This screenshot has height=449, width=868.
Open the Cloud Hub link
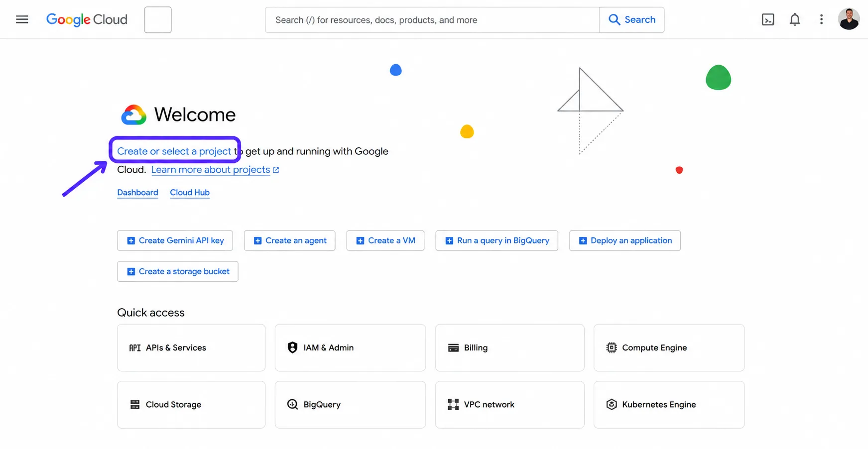coord(190,193)
